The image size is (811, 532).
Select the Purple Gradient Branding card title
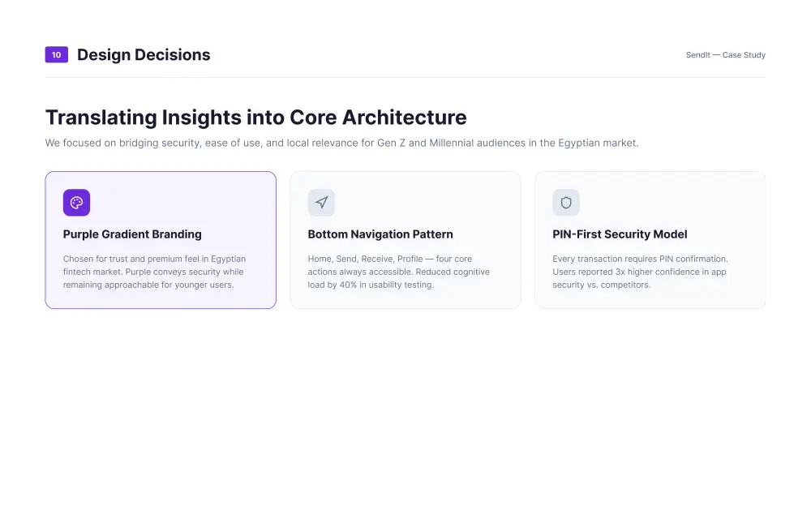coord(132,234)
